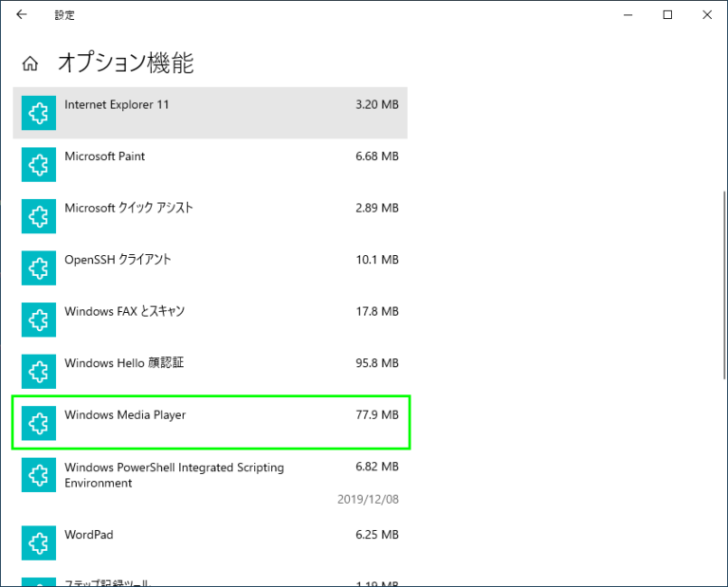
Task: Select OpenSSH クライアント in the list
Action: click(209, 268)
